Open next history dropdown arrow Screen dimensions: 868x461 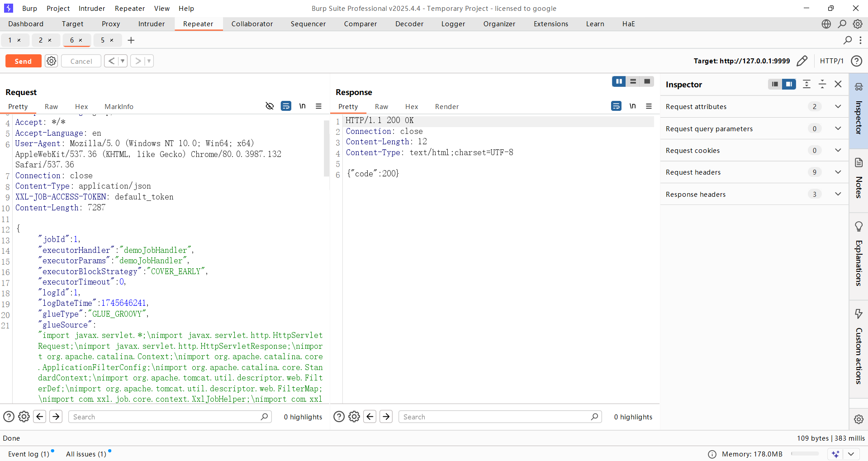click(x=149, y=61)
